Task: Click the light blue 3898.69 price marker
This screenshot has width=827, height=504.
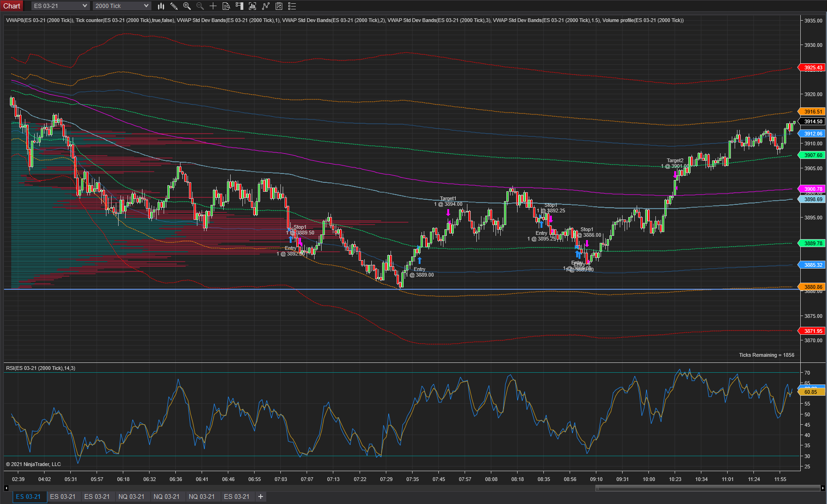Action: coord(812,199)
